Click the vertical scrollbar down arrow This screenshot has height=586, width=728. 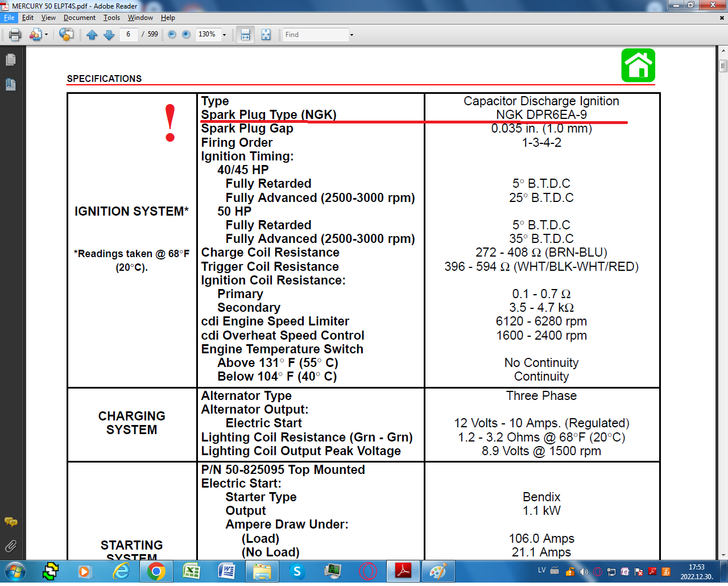click(723, 555)
